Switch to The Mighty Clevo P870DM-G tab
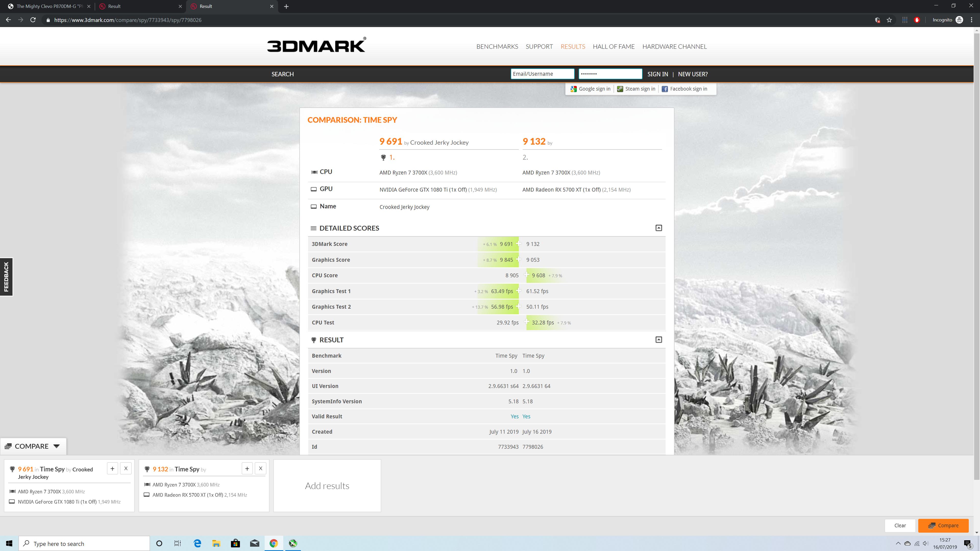 pos(50,6)
